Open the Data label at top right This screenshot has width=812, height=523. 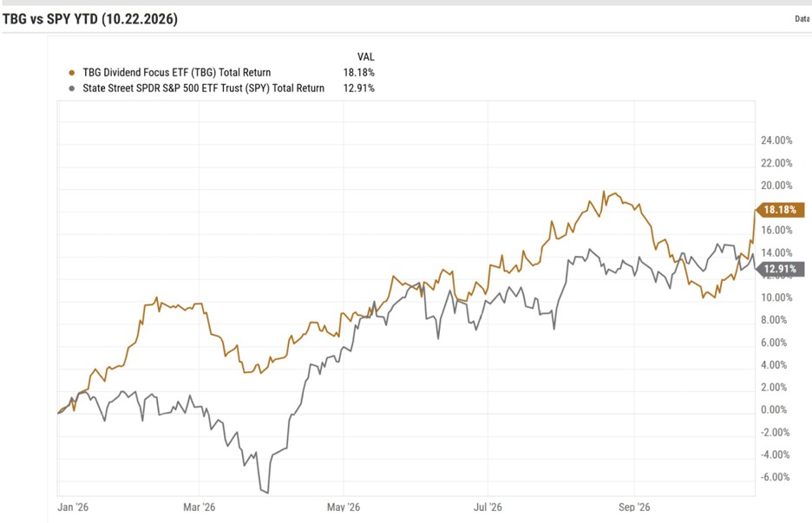point(802,18)
